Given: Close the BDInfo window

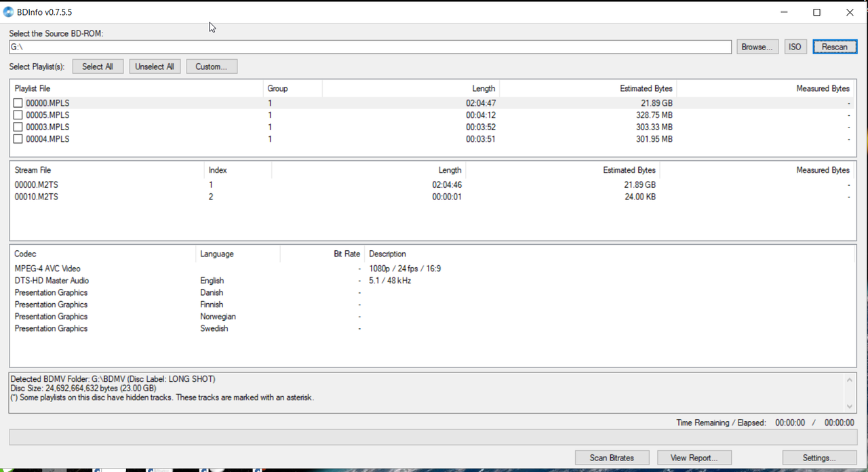Looking at the screenshot, I should [850, 12].
